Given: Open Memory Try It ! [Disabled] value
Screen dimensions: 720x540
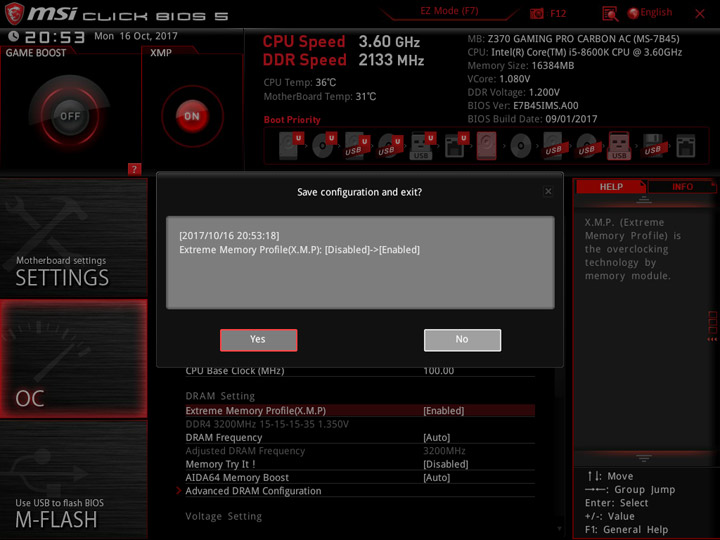Looking at the screenshot, I should [x=446, y=464].
